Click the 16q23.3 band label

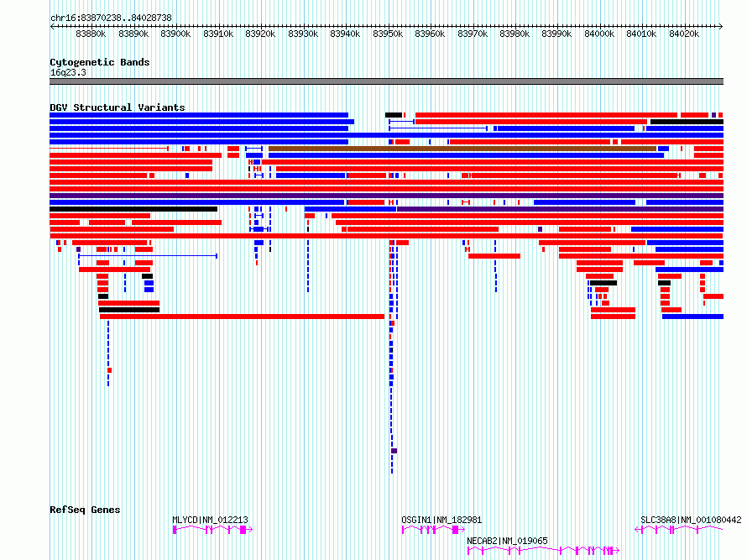pos(68,72)
